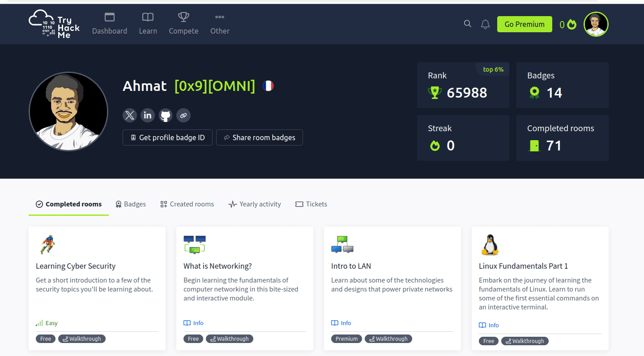Viewport: 644px width, 356px height.
Task: Click Walkthrough tag on Linux Fundamentals card
Action: [525, 341]
